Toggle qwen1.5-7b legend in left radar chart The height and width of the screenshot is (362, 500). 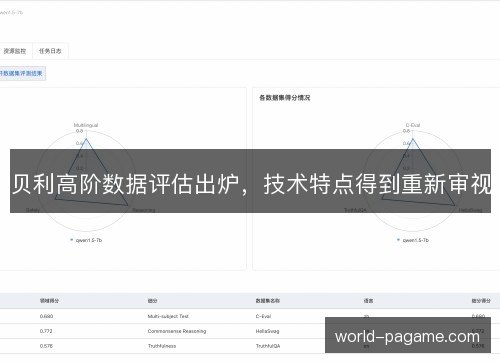(x=86, y=240)
